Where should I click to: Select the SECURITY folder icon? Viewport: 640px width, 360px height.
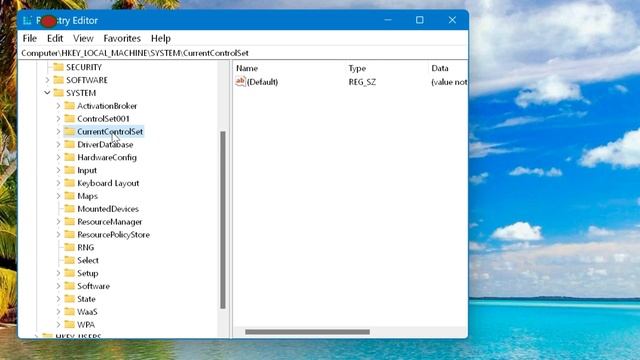[59, 67]
